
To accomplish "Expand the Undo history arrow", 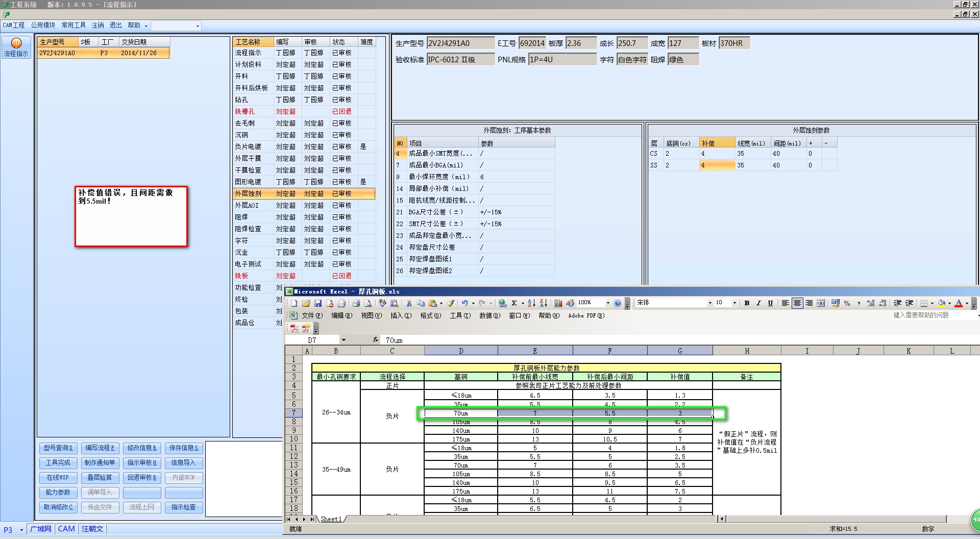I will [x=473, y=303].
